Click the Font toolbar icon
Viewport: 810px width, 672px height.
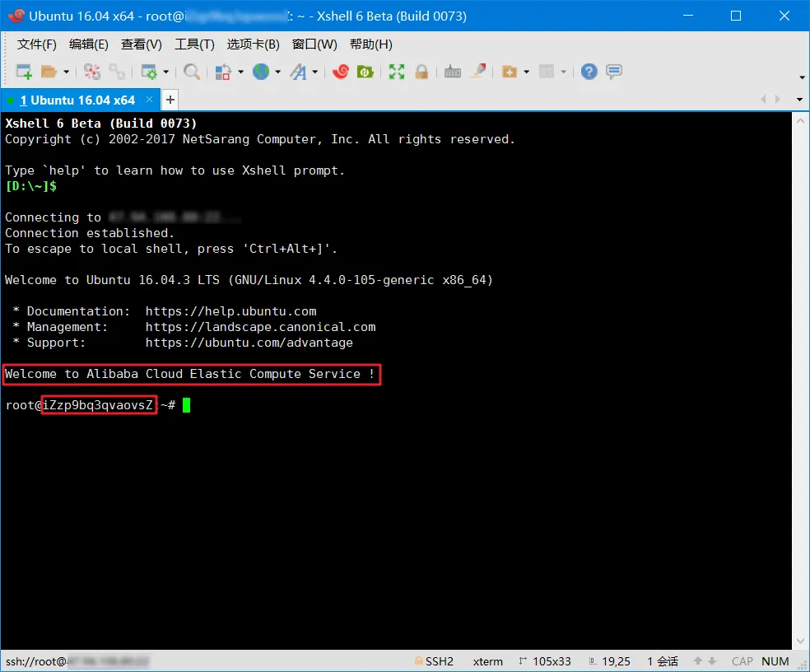(298, 72)
